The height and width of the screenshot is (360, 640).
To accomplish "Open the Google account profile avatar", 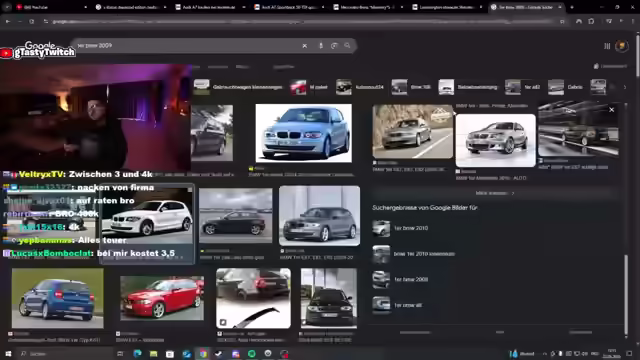I will click(622, 46).
